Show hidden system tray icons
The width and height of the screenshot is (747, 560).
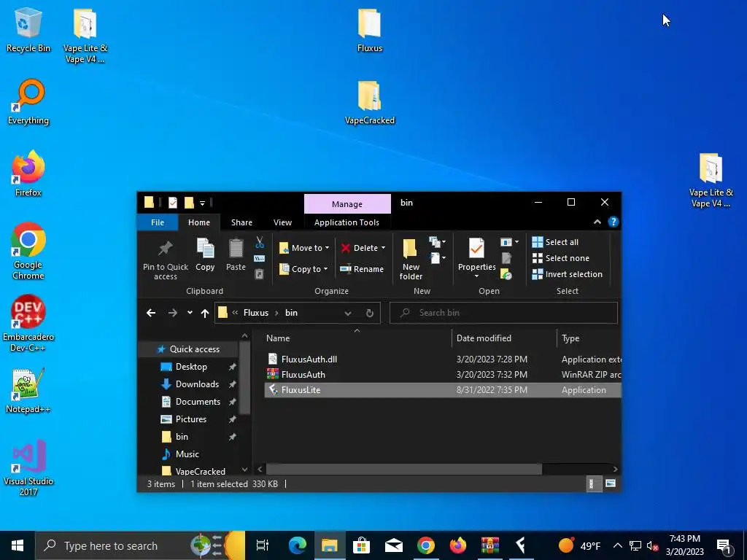click(617, 545)
